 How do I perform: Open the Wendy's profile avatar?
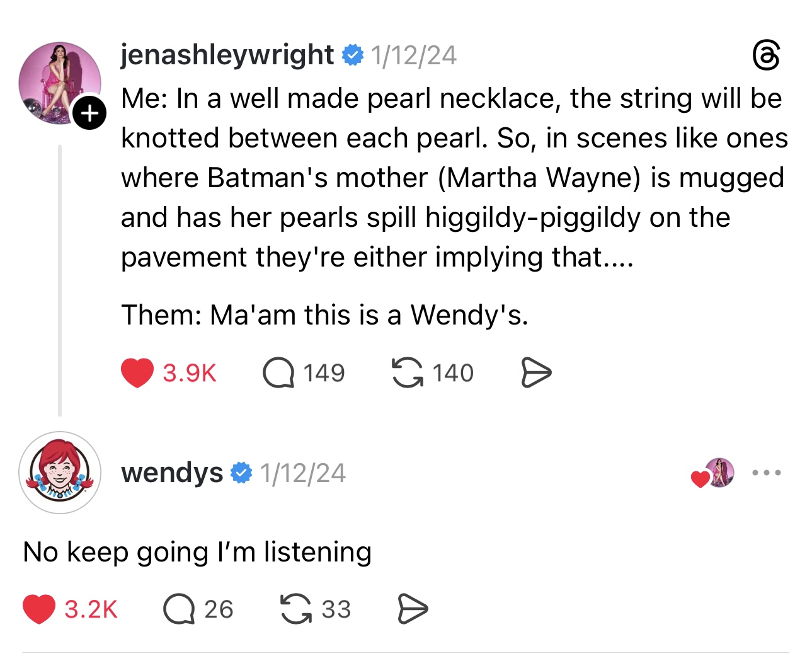click(x=60, y=473)
